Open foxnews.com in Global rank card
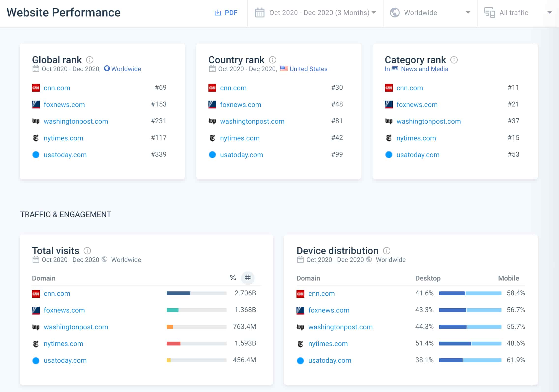Screen dimensions: 559x392 pos(64,105)
